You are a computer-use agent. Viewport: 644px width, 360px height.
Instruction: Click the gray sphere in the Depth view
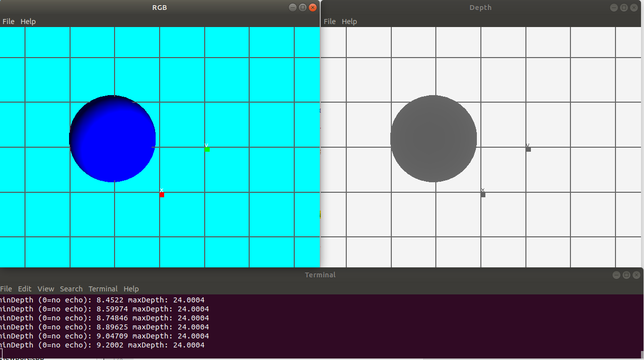[x=433, y=138]
